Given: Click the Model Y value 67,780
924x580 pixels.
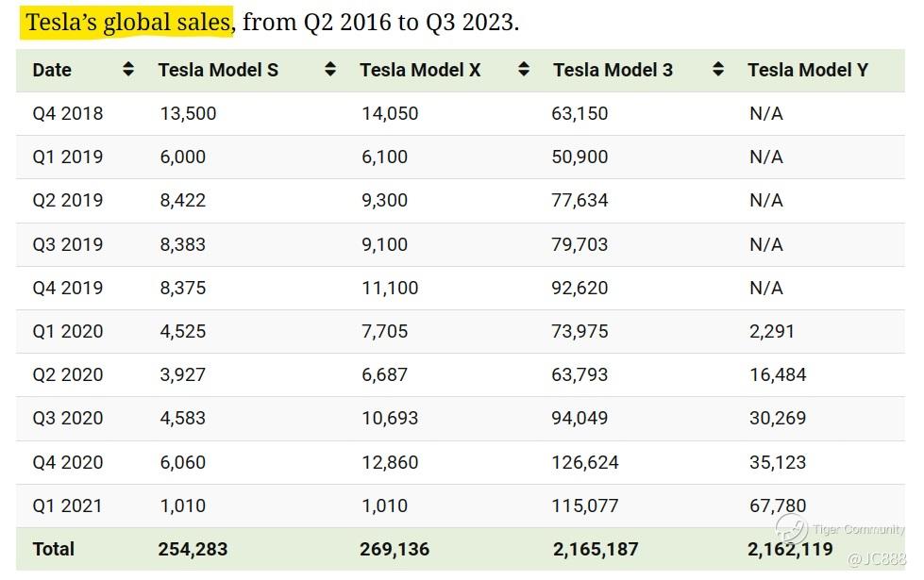Looking at the screenshot, I should 778,505.
